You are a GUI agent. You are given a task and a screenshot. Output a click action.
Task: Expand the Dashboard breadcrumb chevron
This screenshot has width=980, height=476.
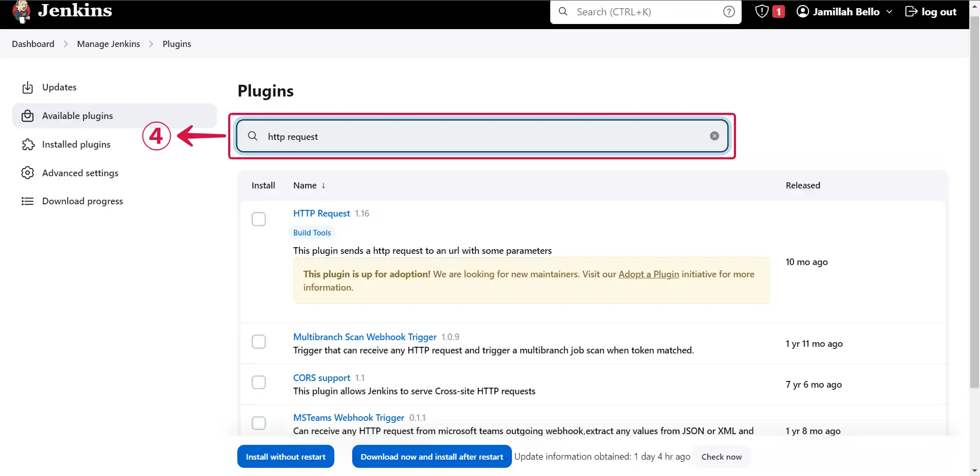65,44
